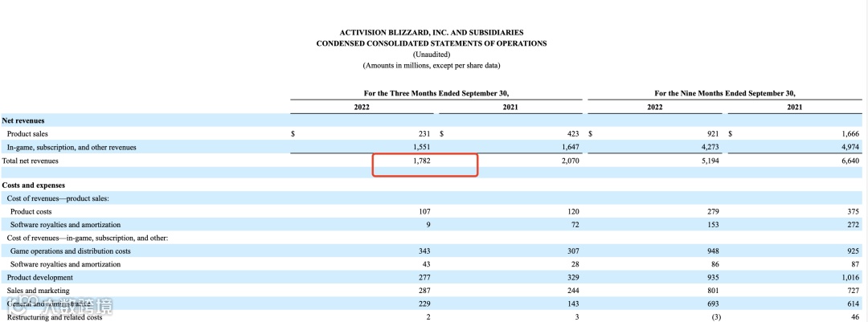Viewport: 868px width, 322px height.
Task: Click the Total net revenues value 1,782
Action: point(422,161)
